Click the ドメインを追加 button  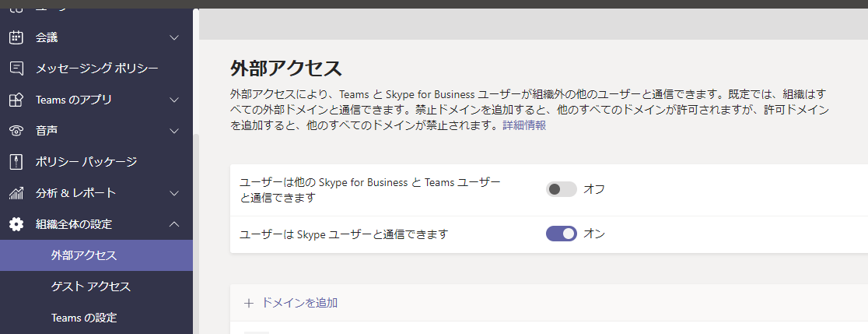(291, 303)
